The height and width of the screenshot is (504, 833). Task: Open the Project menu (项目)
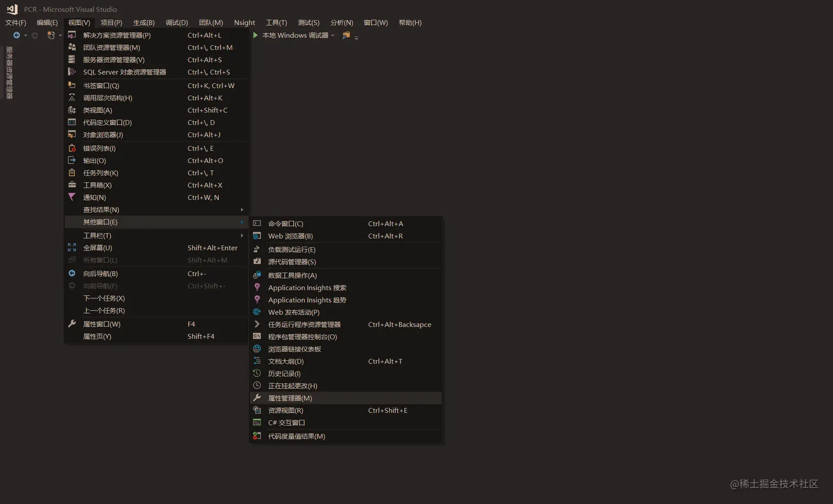(x=111, y=23)
